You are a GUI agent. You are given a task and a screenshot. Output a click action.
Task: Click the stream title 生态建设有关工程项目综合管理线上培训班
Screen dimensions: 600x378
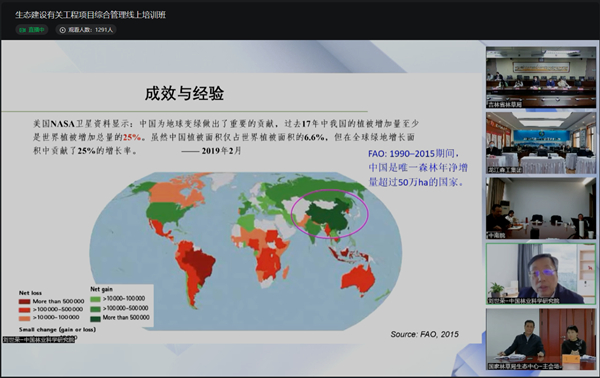90,15
